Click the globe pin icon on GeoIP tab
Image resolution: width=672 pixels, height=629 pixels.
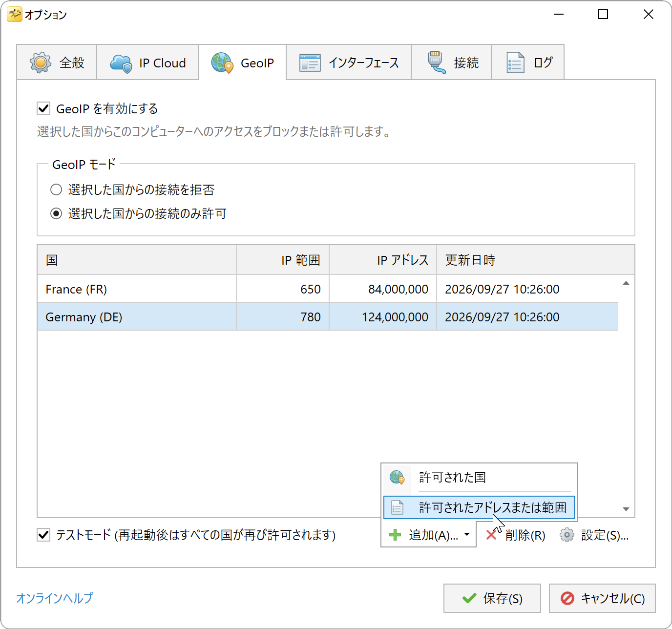[222, 63]
